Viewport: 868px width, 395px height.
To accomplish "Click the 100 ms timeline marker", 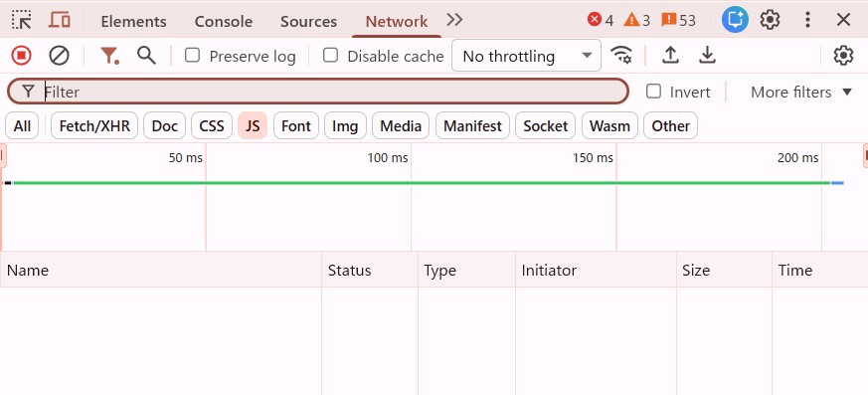I will point(388,158).
